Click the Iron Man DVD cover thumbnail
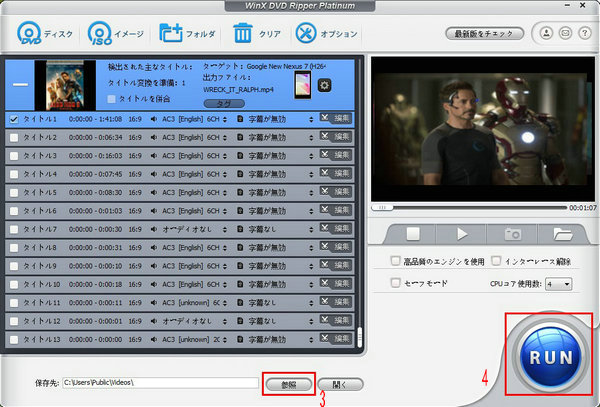Image resolution: width=600 pixels, height=407 pixels. tap(65, 85)
